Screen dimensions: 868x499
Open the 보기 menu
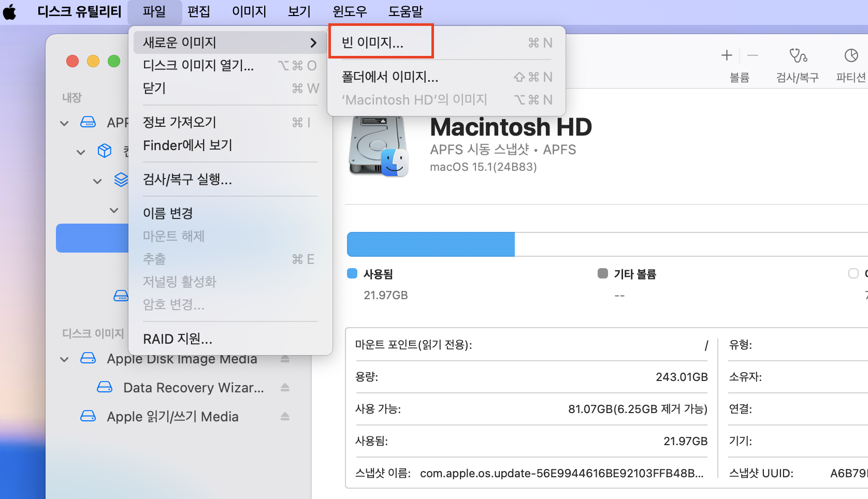click(299, 11)
